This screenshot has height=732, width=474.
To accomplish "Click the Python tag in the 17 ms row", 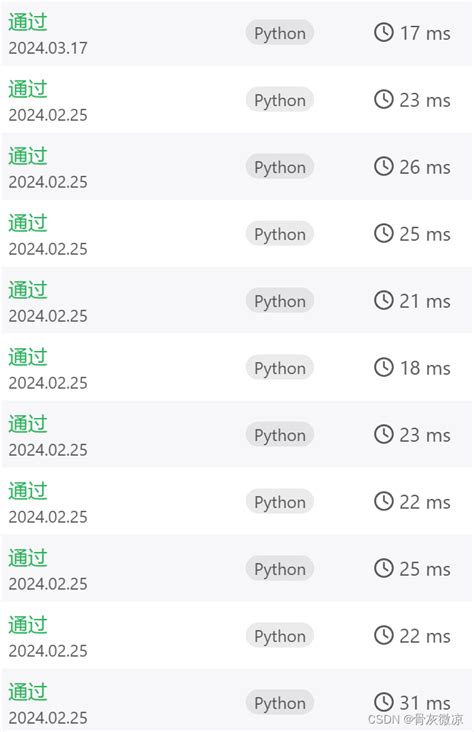I will (280, 33).
